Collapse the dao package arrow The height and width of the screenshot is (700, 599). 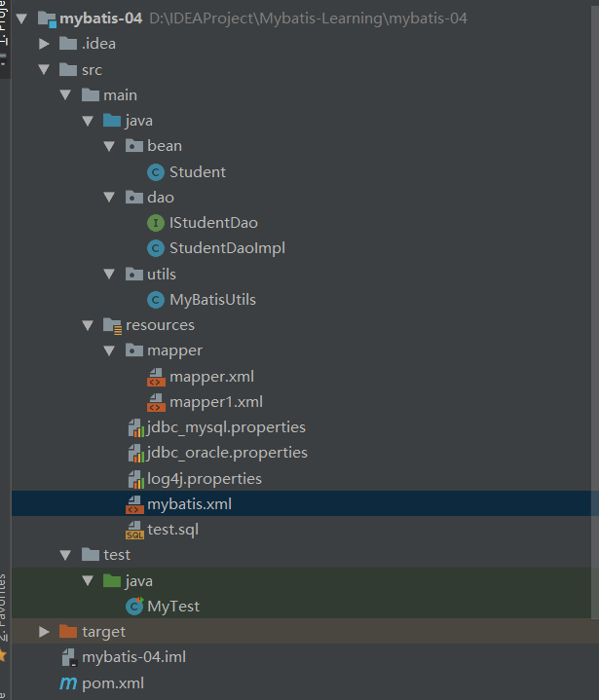click(x=109, y=198)
